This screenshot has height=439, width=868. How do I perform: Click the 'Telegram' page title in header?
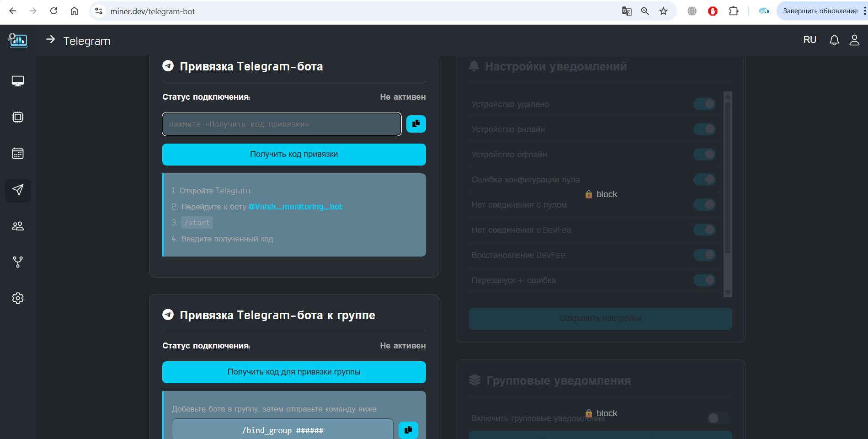(87, 41)
